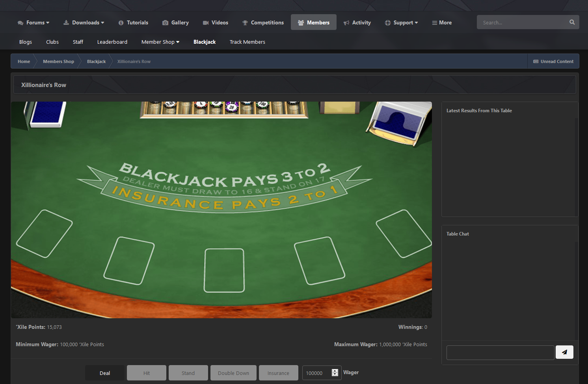Open the Videos section
Screen dimensions: 588x384
tap(215, 22)
